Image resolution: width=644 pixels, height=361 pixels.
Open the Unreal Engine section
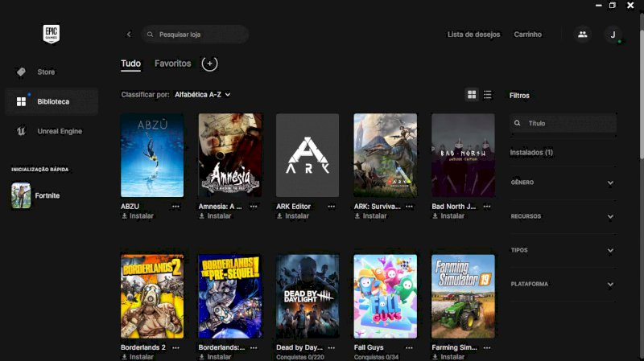tap(52, 131)
